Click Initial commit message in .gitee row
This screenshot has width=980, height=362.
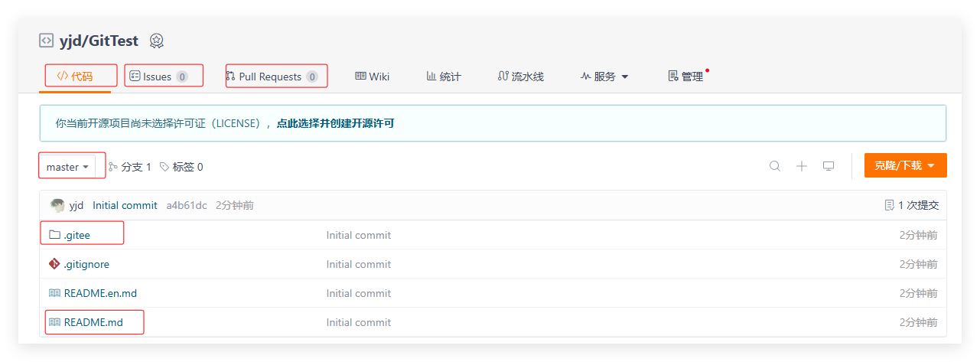coord(359,235)
